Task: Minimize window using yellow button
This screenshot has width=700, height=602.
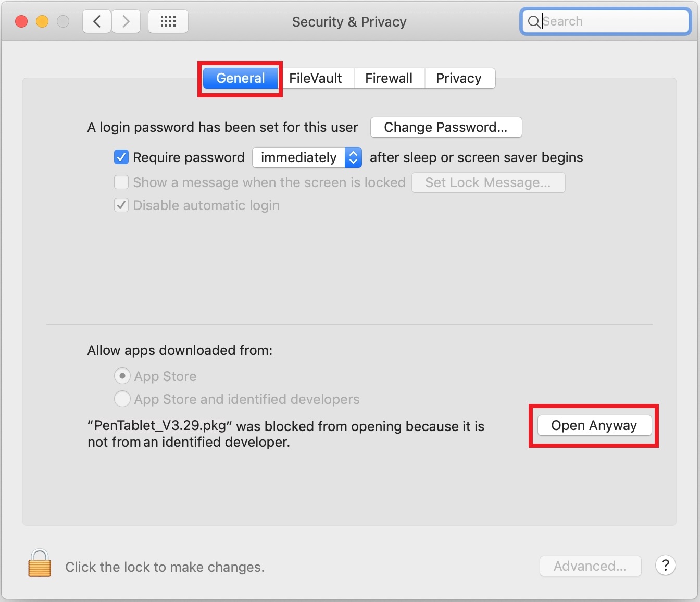Action: [x=42, y=21]
